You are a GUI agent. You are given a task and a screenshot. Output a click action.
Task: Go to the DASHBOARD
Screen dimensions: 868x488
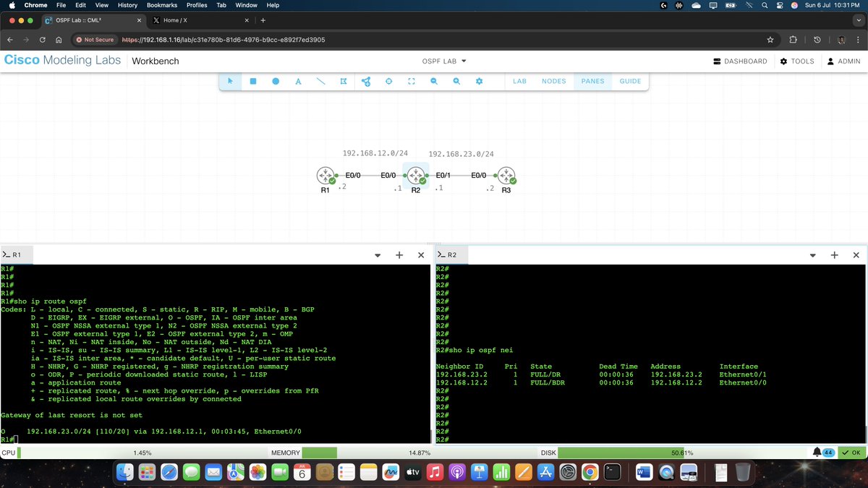[740, 61]
